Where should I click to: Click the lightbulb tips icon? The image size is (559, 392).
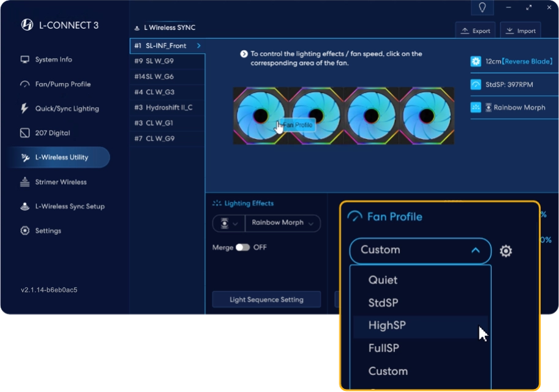coord(482,7)
